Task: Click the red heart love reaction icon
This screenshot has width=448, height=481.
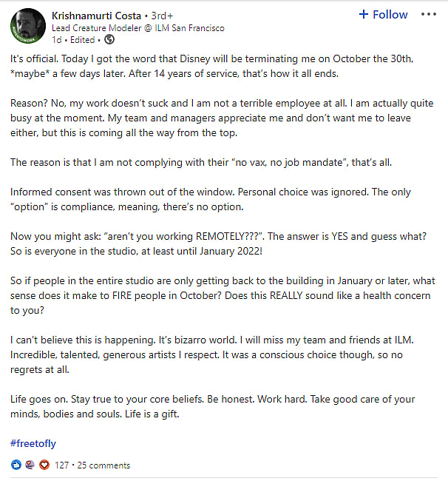Action: pyautogui.click(x=43, y=465)
